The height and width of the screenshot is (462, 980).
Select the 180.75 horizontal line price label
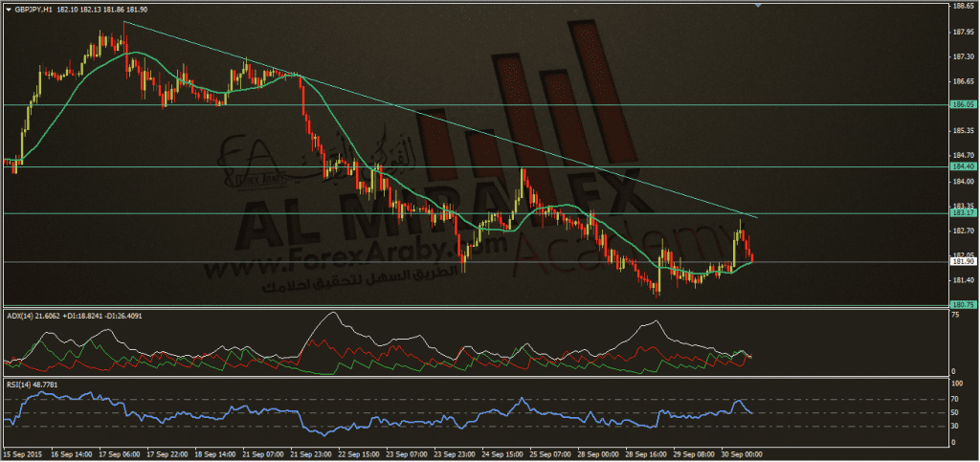click(963, 305)
